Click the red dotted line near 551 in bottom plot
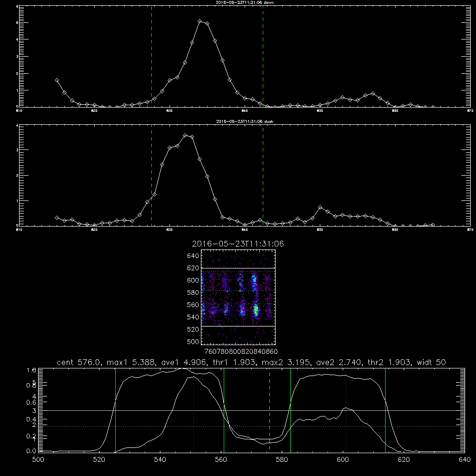 [x=193, y=410]
